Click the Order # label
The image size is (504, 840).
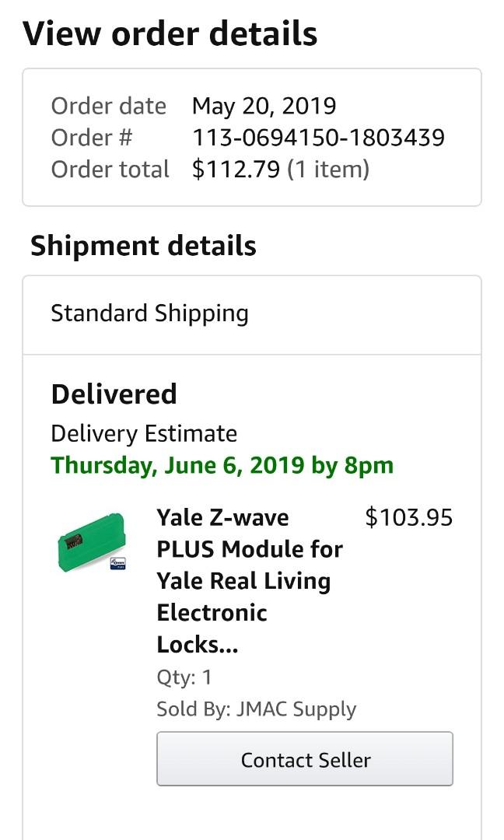92,138
